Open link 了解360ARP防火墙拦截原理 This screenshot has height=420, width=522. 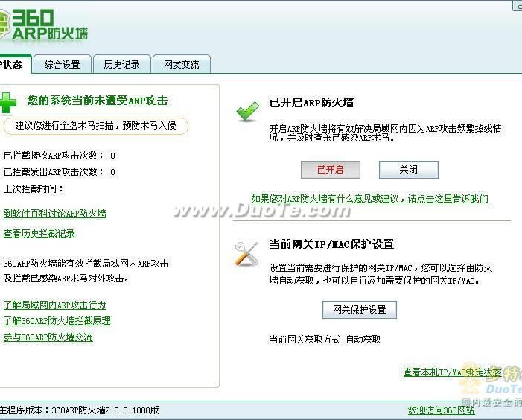pos(57,321)
